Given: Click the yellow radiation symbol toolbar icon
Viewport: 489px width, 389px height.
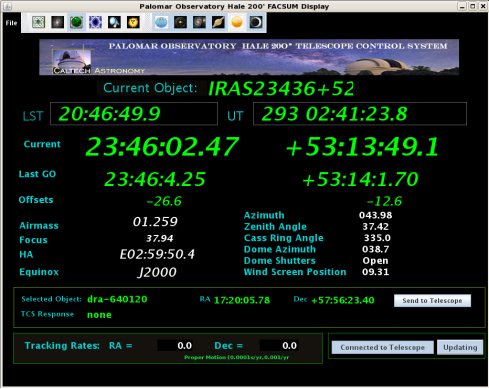Looking at the screenshot, I should pos(133,22).
